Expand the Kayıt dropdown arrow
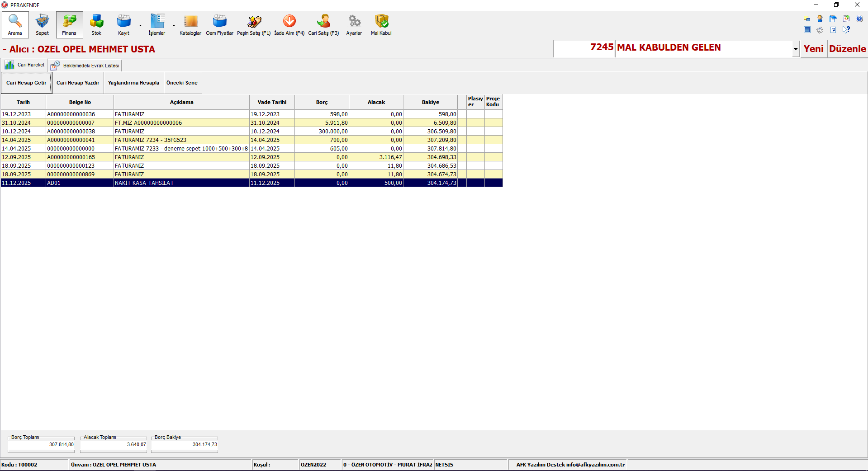 (140, 26)
